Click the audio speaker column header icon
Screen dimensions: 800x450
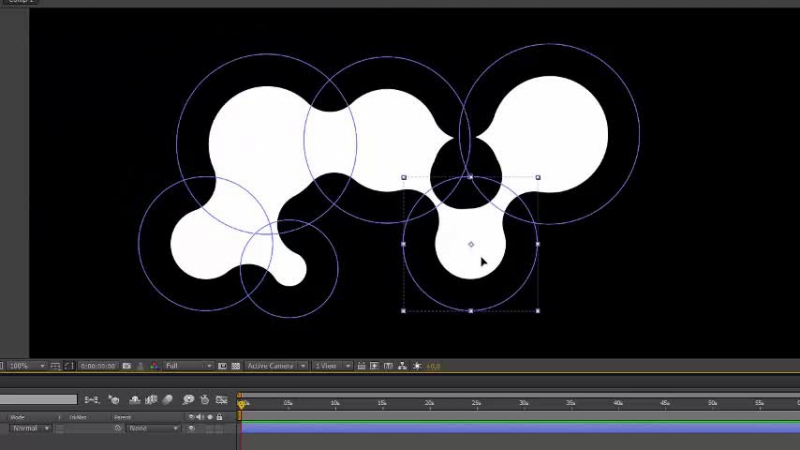pyautogui.click(x=200, y=417)
